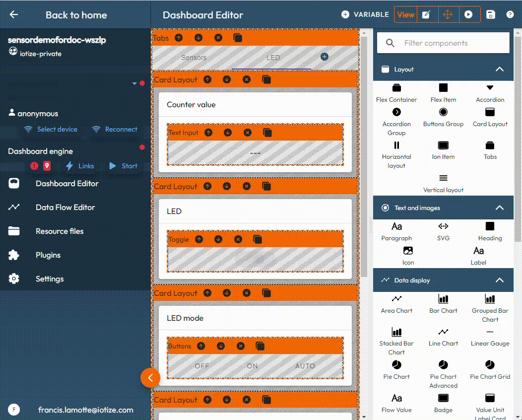Click the Reconnect link
This screenshot has height=420, width=522.
(121, 129)
